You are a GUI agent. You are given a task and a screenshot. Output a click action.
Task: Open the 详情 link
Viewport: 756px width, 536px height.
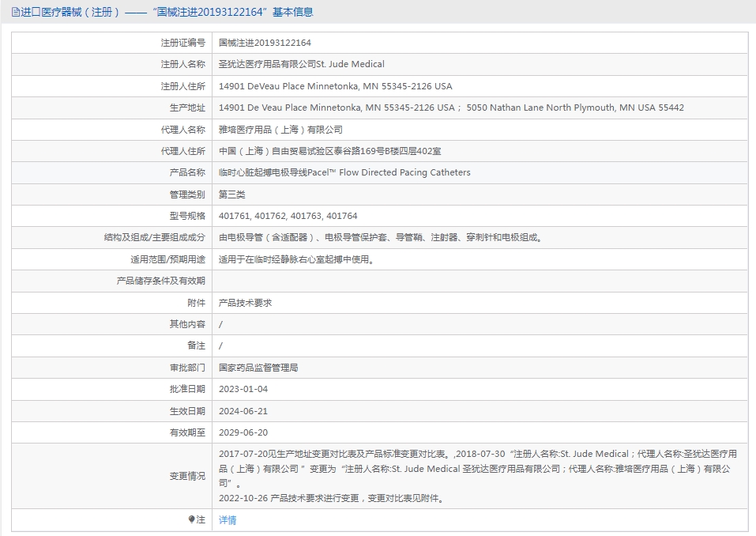click(228, 519)
